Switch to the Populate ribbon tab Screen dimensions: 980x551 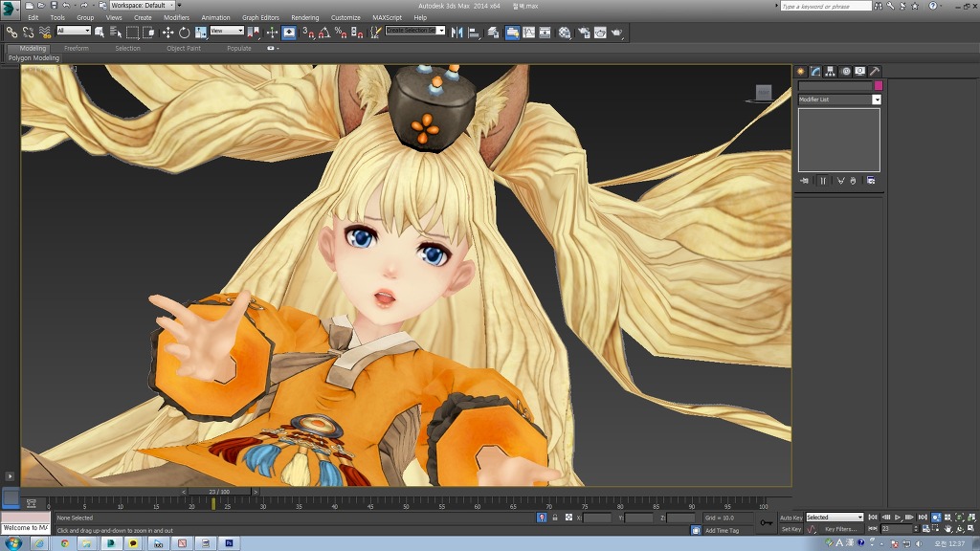(x=238, y=48)
